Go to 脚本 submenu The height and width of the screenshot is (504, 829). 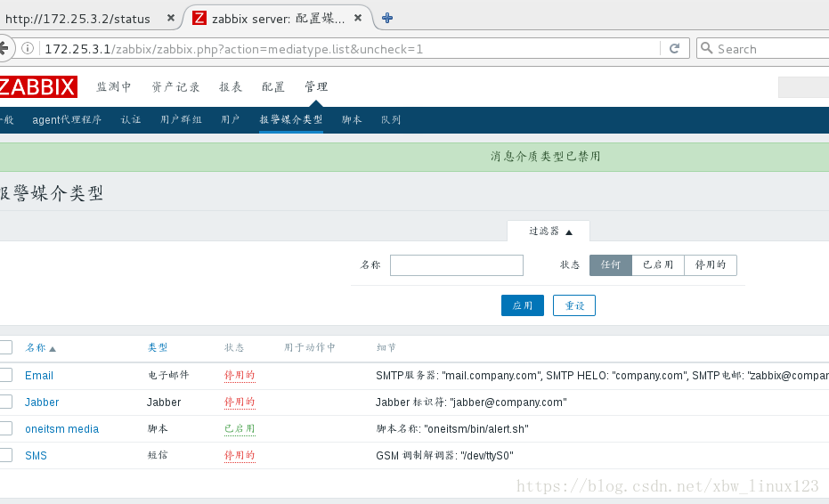click(352, 119)
